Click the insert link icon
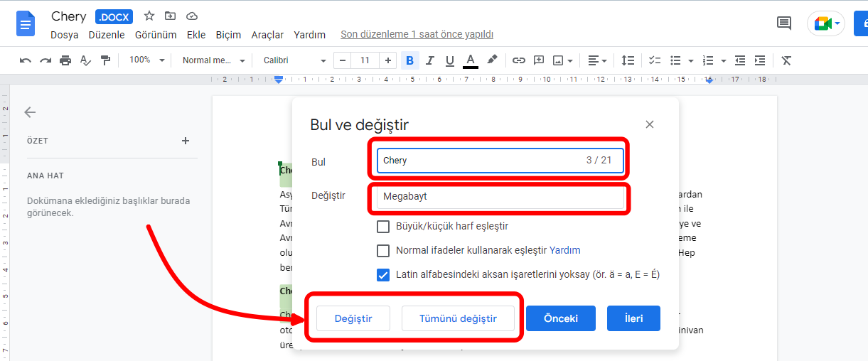The width and height of the screenshot is (868, 361). pos(519,60)
